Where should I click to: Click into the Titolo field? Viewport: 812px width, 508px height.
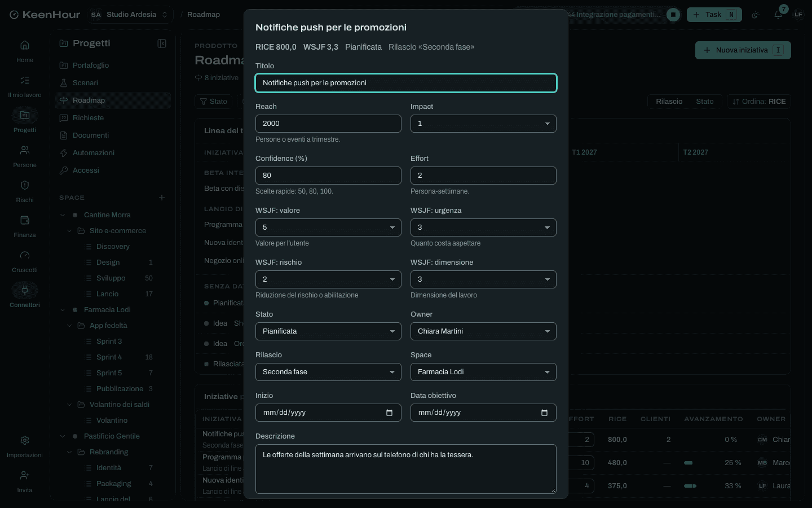406,83
